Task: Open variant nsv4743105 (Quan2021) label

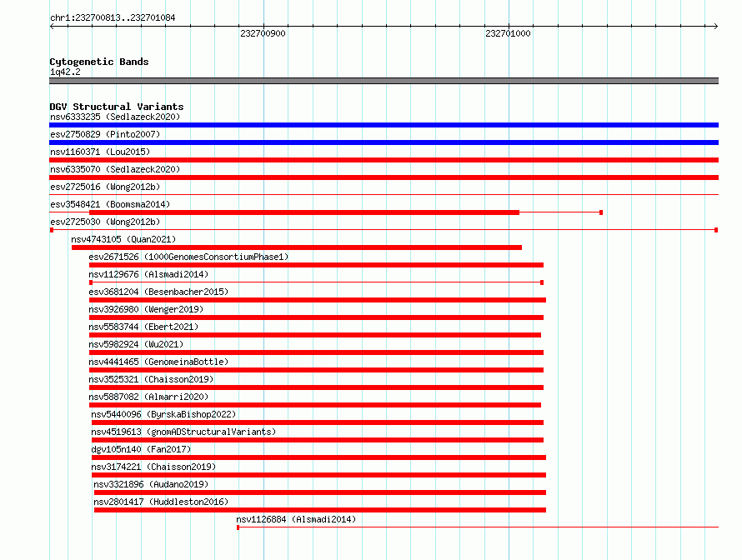Action: coord(123,239)
